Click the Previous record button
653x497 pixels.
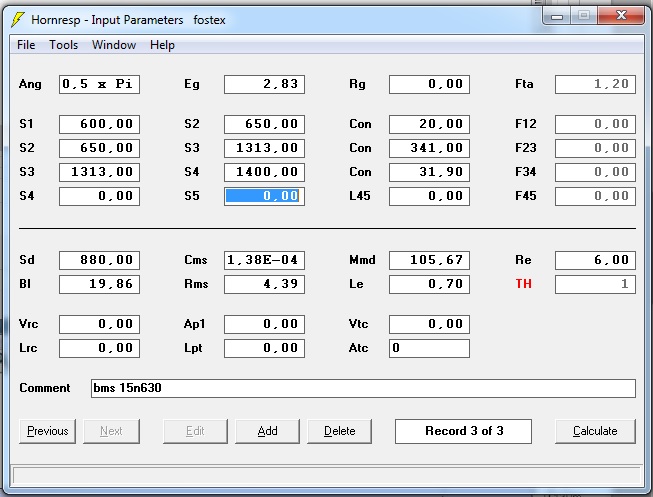47,431
